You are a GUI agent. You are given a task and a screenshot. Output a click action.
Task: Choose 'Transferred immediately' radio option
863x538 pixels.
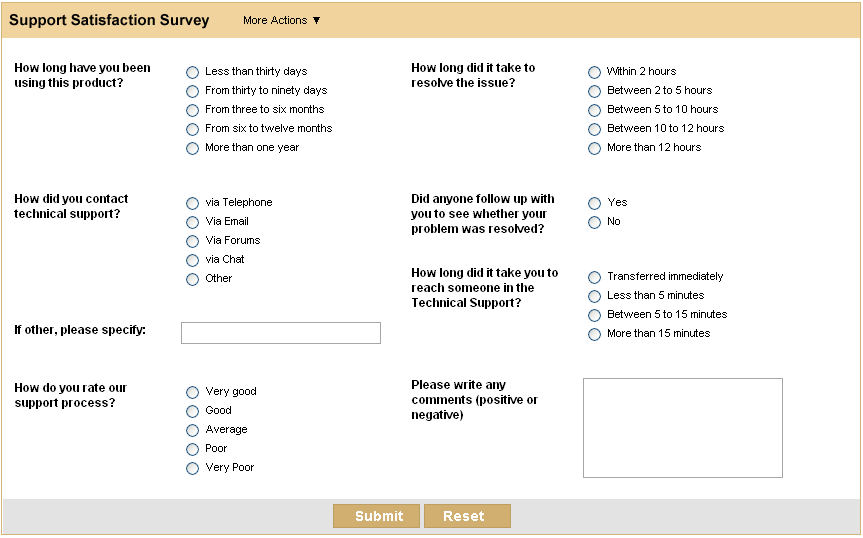[x=595, y=277]
